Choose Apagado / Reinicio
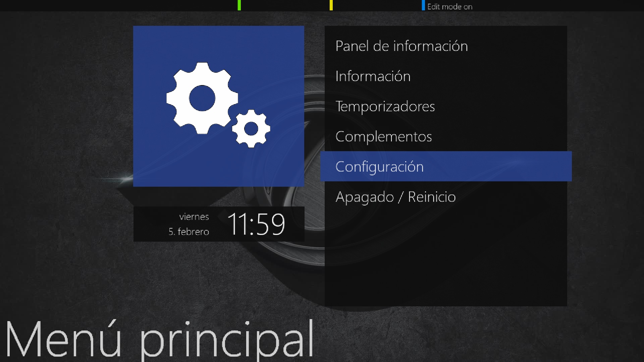 tap(446, 197)
